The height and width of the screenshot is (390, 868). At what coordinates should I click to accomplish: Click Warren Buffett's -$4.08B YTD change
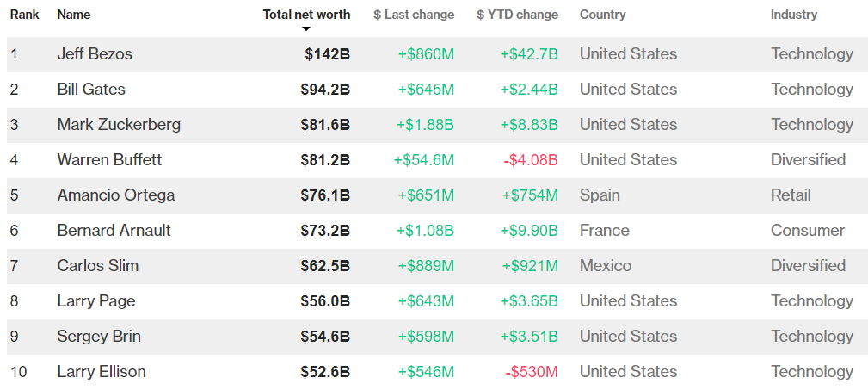pos(531,160)
